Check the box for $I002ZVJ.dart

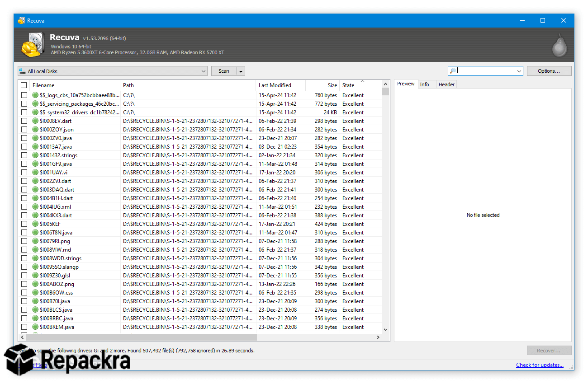click(x=24, y=181)
